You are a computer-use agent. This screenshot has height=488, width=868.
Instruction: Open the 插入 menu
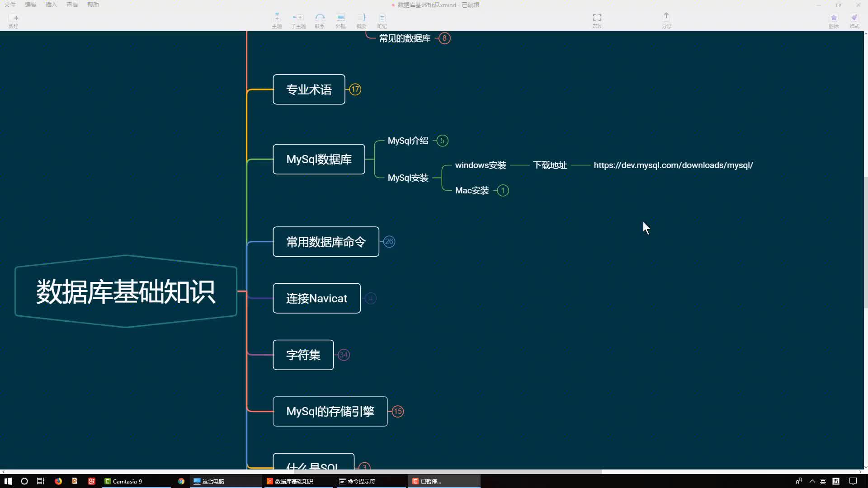[x=51, y=5]
